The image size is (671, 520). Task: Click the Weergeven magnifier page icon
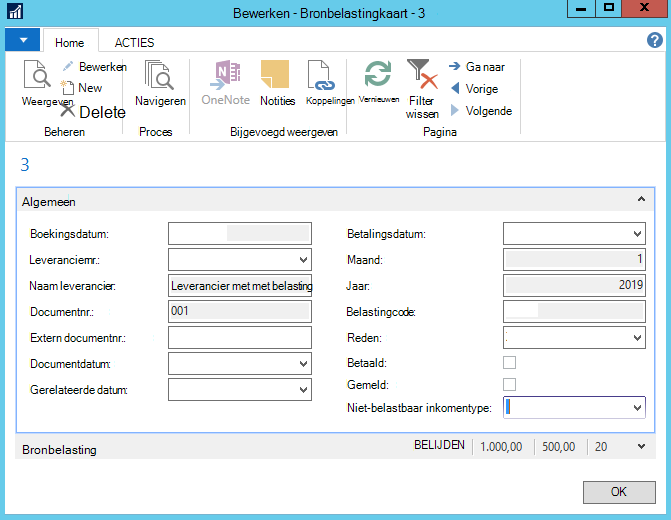click(37, 75)
